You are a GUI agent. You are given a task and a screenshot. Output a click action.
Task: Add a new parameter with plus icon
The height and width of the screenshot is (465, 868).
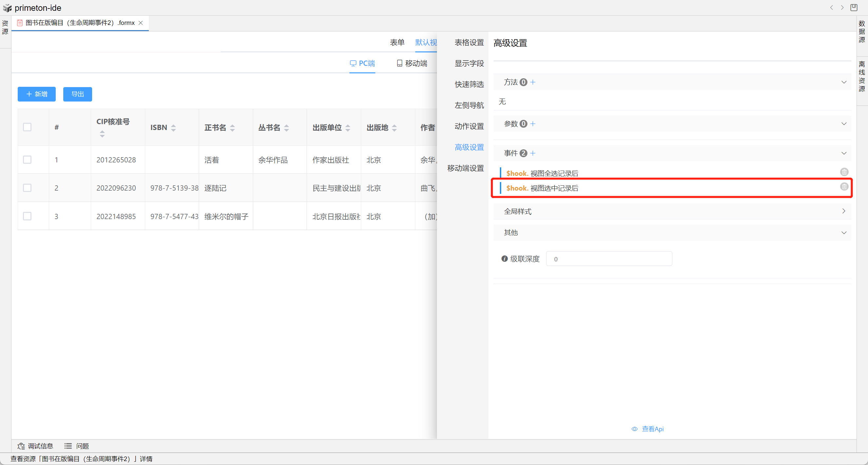(x=533, y=124)
